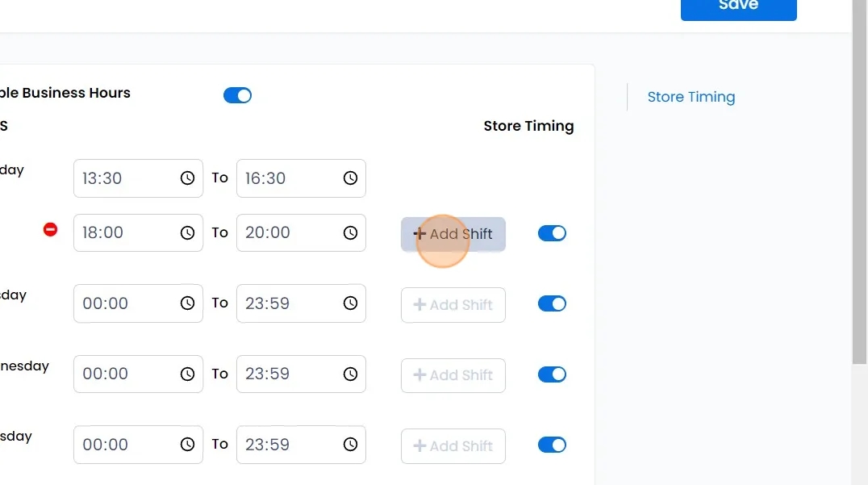868x485 pixels.
Task: Click highlighted Add Shift button in 18:00 row
Action: 453,234
